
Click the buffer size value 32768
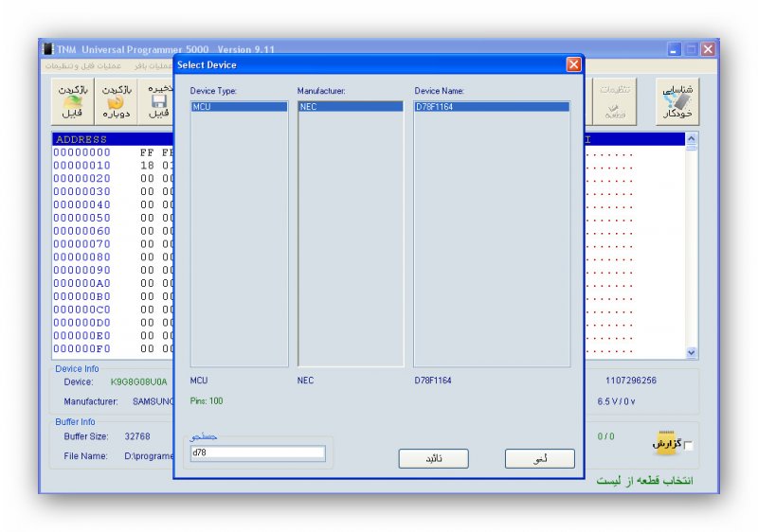click(x=137, y=436)
